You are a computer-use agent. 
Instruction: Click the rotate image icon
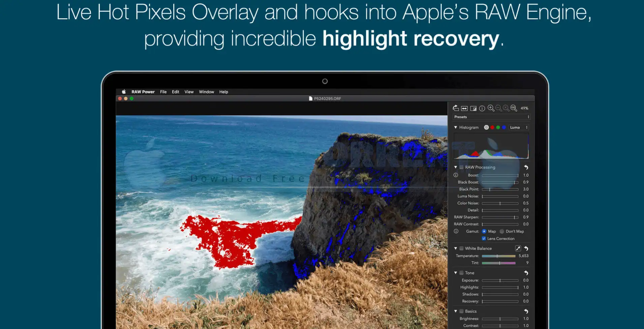pyautogui.click(x=456, y=108)
